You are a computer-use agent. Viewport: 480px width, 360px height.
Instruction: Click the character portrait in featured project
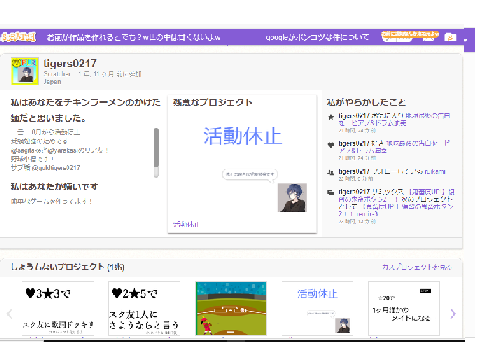tap(292, 197)
